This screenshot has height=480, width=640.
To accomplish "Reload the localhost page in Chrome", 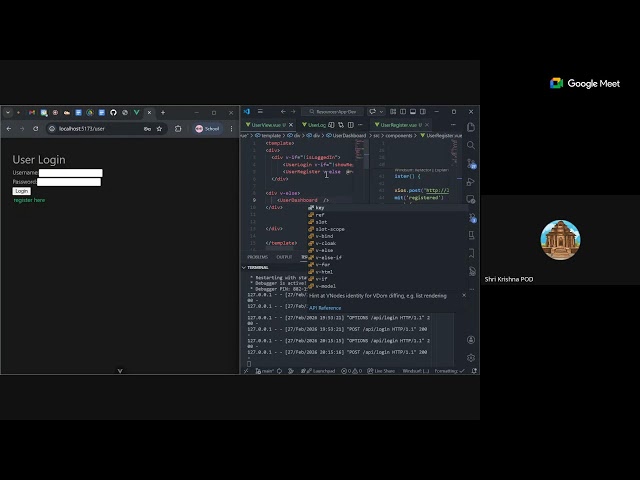I will (36, 129).
